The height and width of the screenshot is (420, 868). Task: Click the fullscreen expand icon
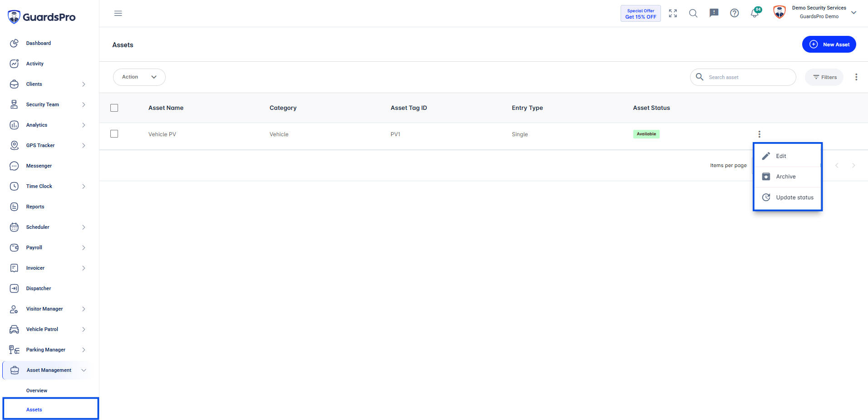(673, 13)
